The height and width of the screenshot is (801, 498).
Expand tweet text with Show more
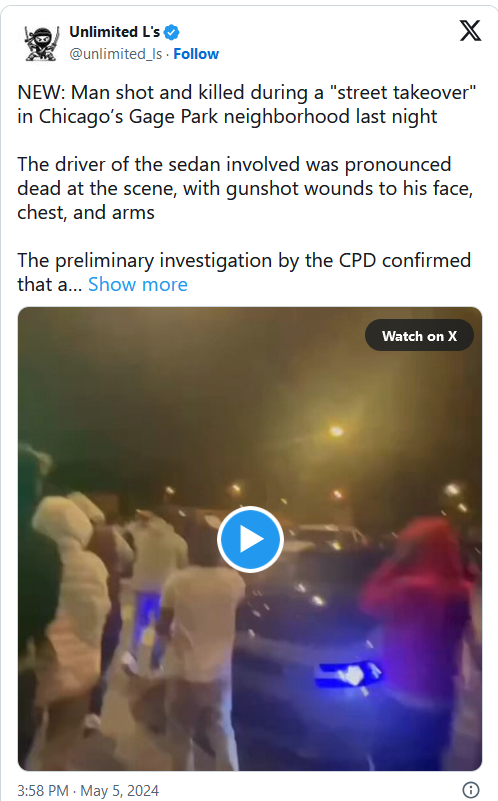coord(138,285)
